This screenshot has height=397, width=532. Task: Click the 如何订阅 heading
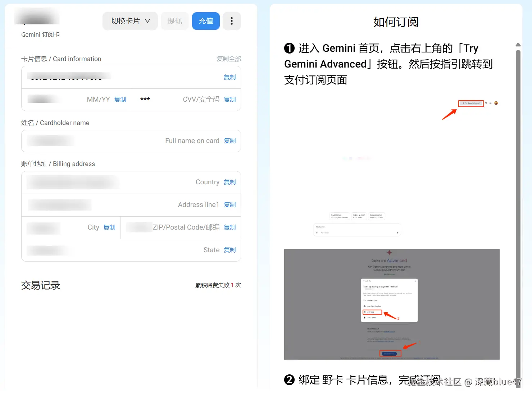click(396, 22)
